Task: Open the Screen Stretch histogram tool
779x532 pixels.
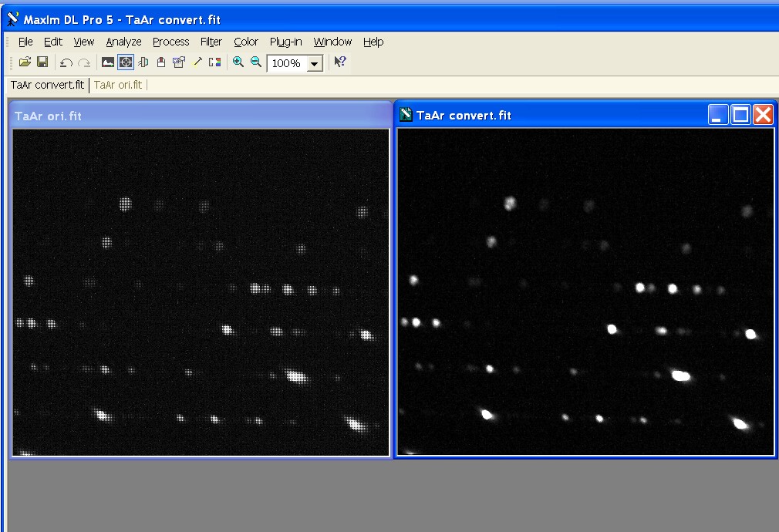Action: [x=108, y=62]
